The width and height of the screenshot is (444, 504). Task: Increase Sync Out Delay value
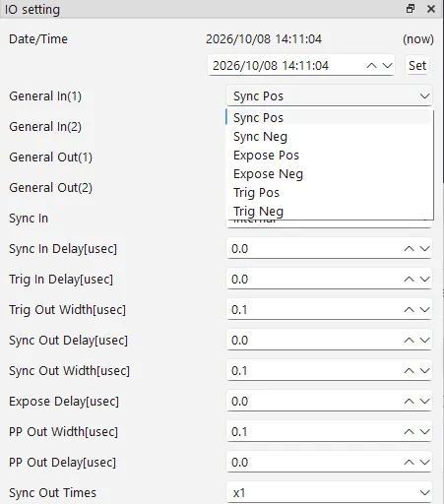point(409,341)
